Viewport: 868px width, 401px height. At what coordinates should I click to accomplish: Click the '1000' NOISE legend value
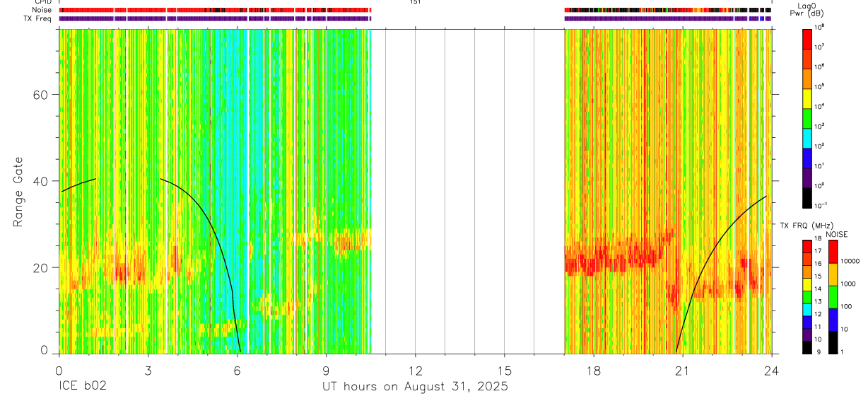tap(848, 284)
